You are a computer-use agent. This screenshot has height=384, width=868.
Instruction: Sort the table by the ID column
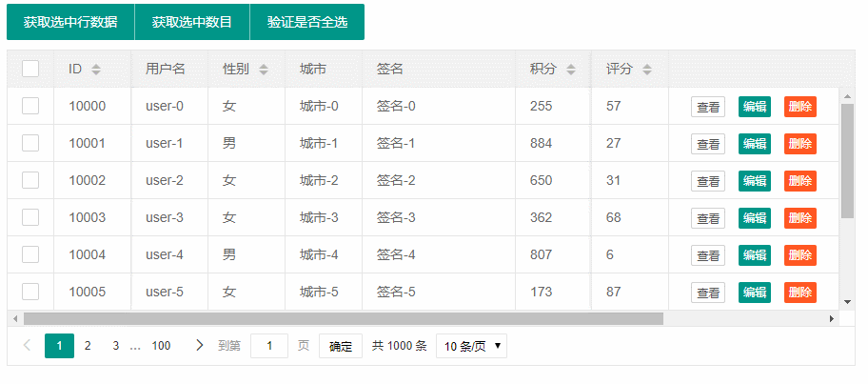coord(95,70)
